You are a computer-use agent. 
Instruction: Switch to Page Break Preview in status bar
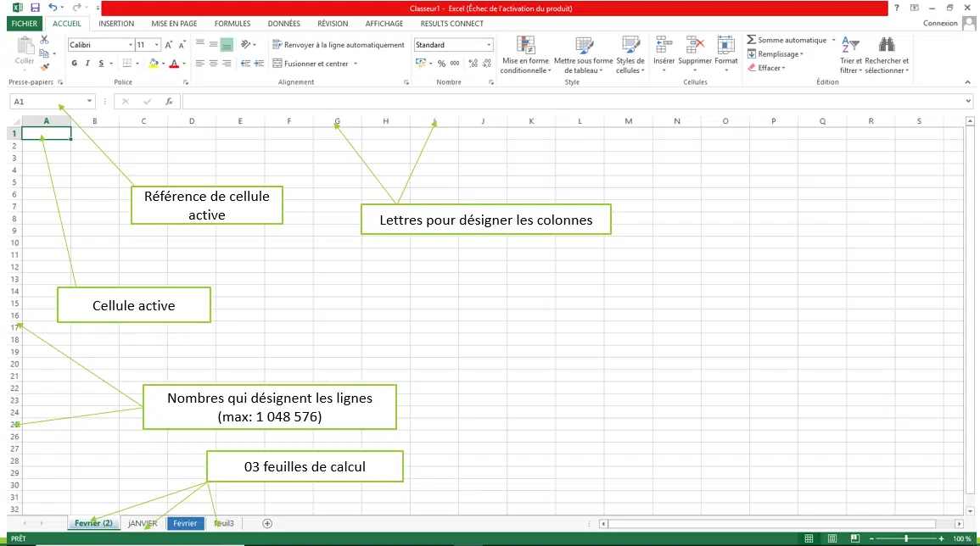855,538
